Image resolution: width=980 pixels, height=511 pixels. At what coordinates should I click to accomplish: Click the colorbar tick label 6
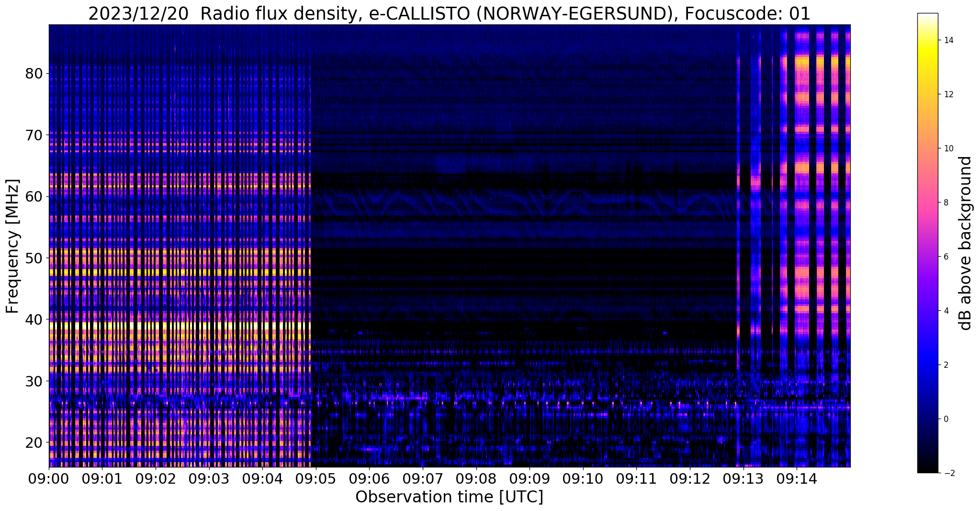pos(946,257)
